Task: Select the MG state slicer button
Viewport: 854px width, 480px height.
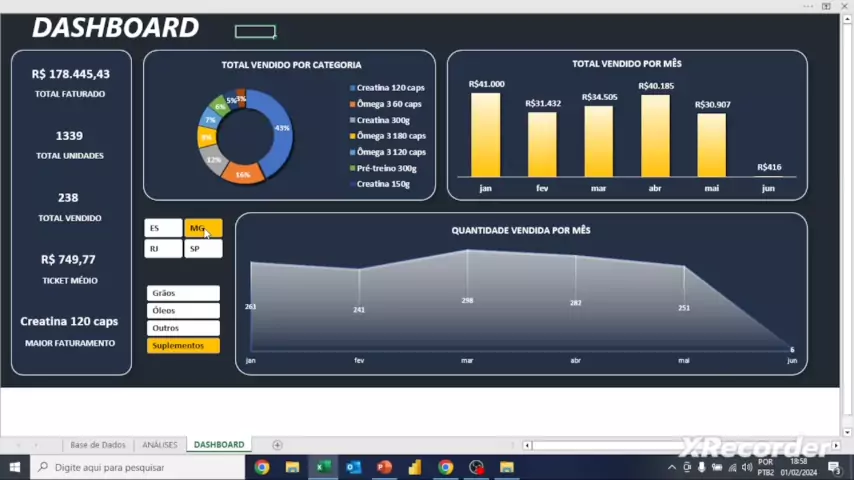Action: coord(203,229)
